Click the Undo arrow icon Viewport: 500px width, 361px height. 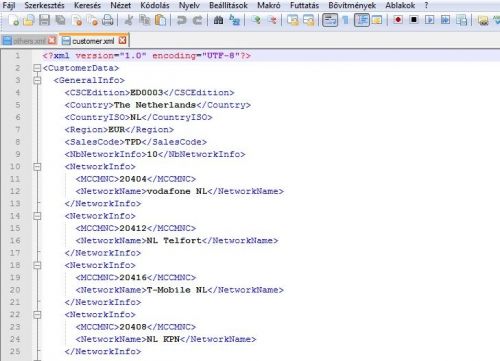[182, 20]
